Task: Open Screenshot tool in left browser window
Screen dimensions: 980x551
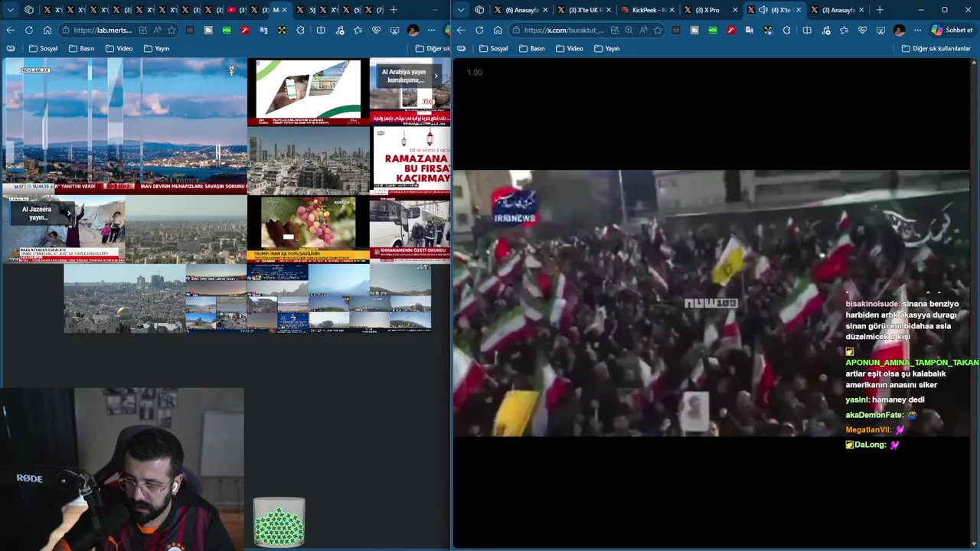Action: (x=394, y=30)
